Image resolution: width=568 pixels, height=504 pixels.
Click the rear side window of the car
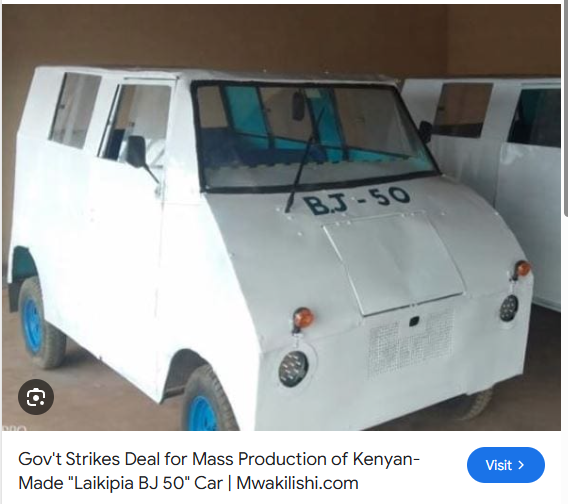tap(75, 110)
